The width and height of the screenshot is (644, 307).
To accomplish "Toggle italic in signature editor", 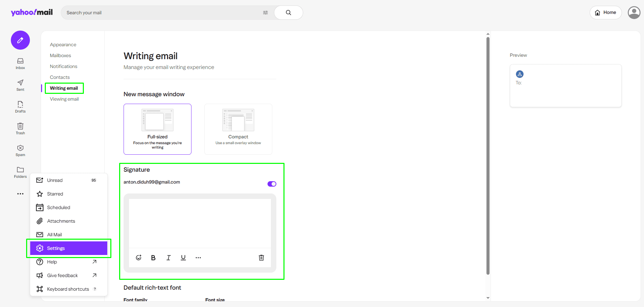I will [x=168, y=258].
